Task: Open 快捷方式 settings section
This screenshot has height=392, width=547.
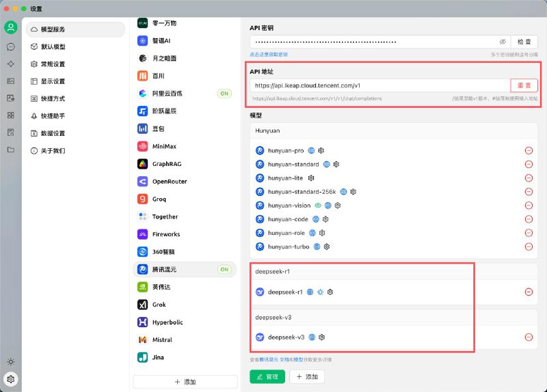Action: pyautogui.click(x=75, y=98)
